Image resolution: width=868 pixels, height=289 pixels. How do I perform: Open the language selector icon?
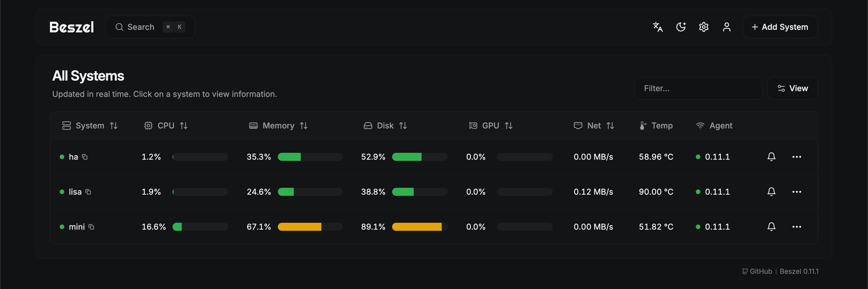click(657, 27)
